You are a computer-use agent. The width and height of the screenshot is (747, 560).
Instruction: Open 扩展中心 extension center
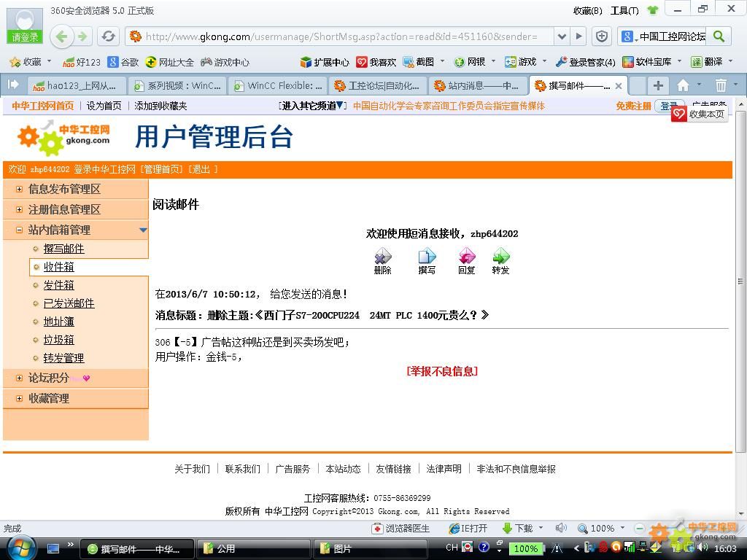(325, 62)
